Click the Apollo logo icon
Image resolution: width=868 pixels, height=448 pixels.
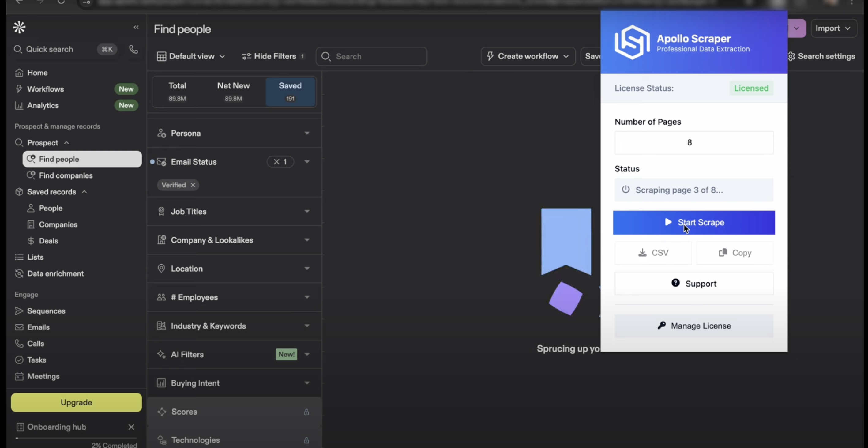coord(19,27)
